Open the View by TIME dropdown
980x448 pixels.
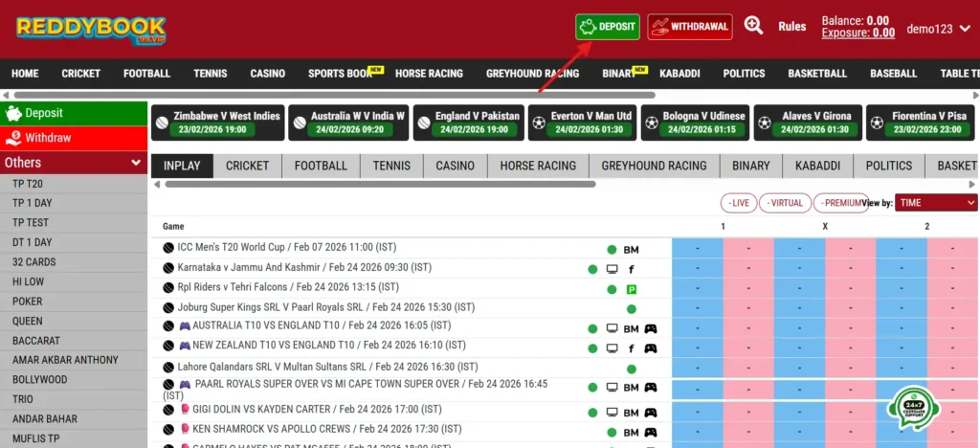pyautogui.click(x=936, y=203)
